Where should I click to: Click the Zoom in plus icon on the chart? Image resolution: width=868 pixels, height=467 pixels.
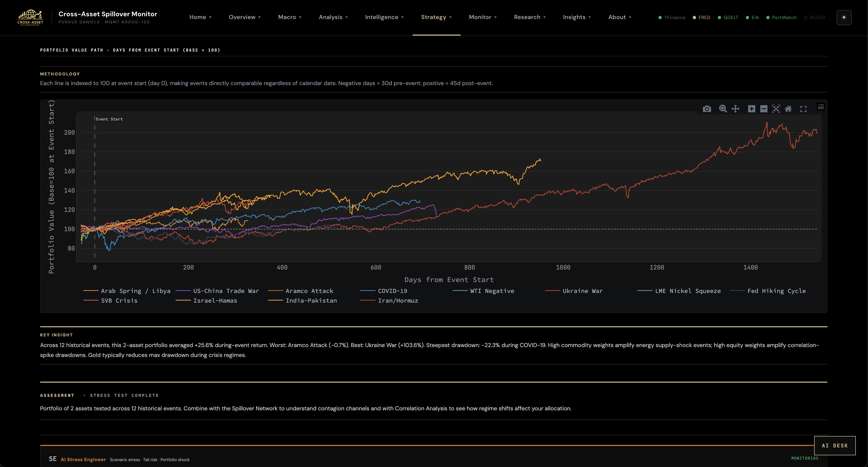point(751,109)
